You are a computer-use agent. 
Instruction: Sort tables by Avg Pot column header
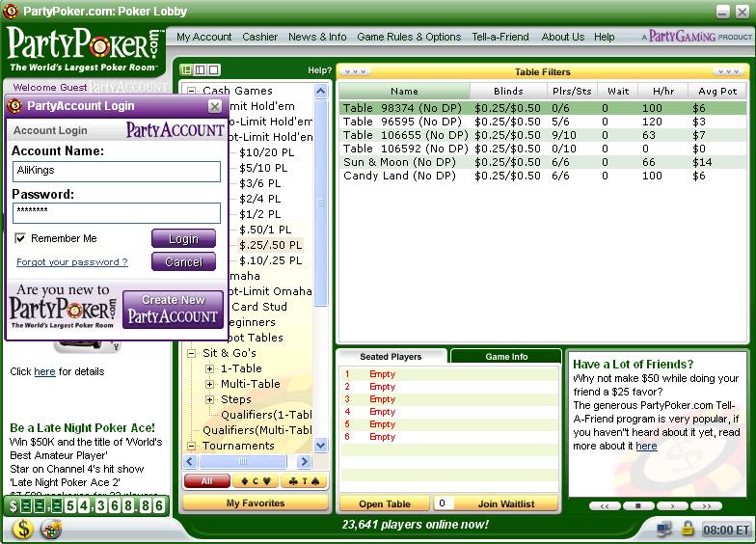717,91
